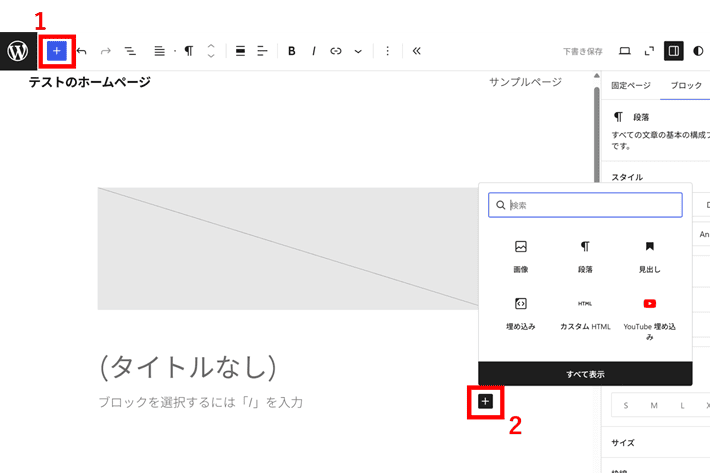Choose font size M
The height and width of the screenshot is (473, 710).
[654, 406]
